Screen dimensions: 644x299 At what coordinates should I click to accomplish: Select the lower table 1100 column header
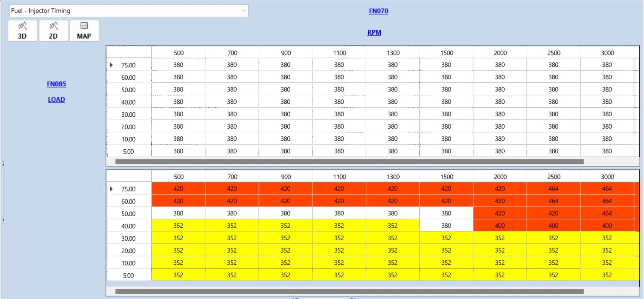[339, 177]
